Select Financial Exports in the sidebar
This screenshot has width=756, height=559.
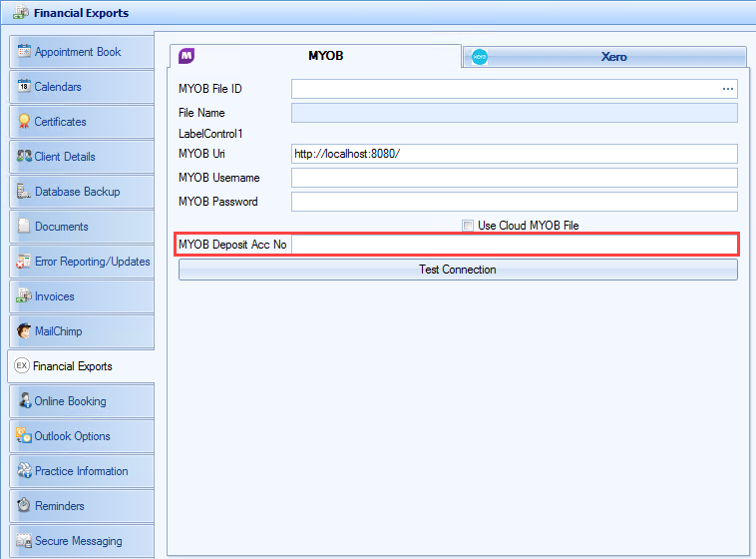click(x=82, y=366)
